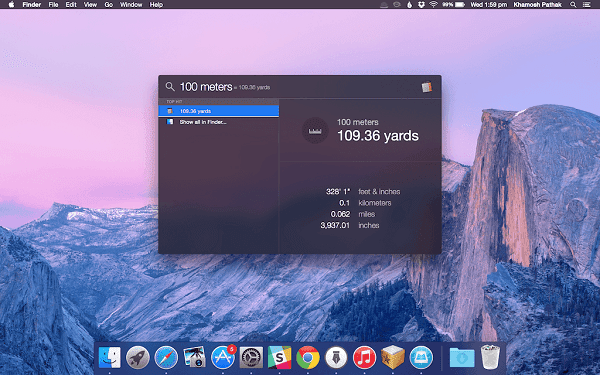Open the Edit menu
Image resolution: width=600 pixels, height=375 pixels.
[71, 5]
